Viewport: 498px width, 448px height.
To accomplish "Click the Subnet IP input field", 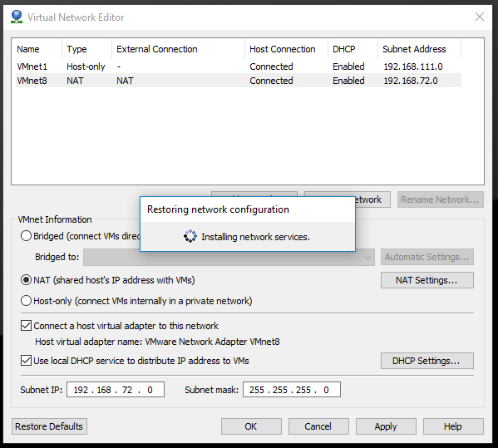I will [116, 390].
